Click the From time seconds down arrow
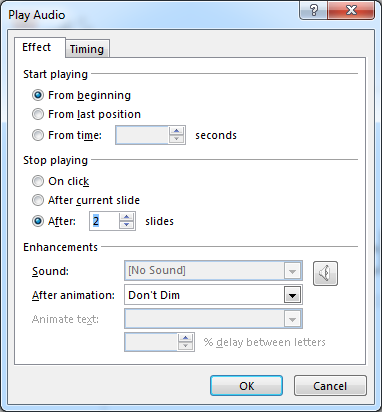This screenshot has width=382, height=412. 176,139
